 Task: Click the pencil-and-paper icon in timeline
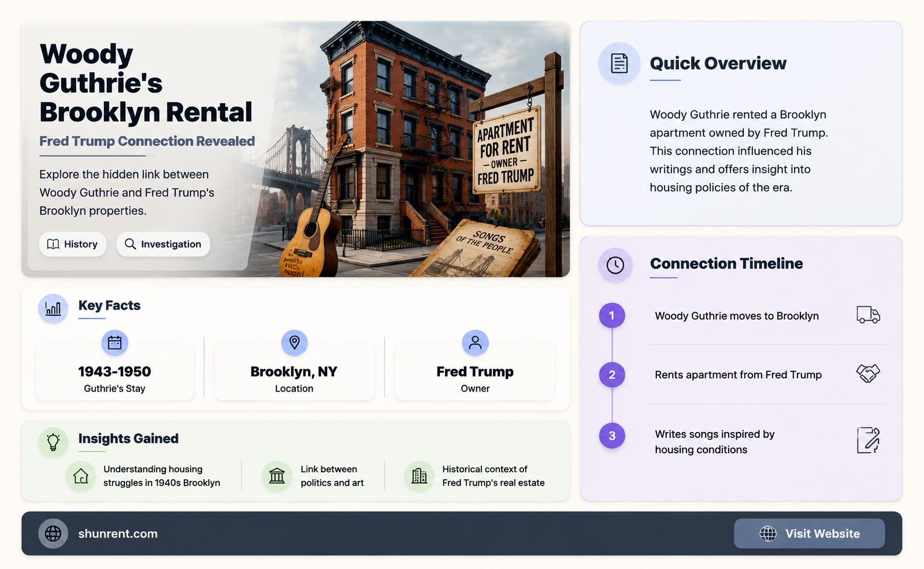click(868, 441)
